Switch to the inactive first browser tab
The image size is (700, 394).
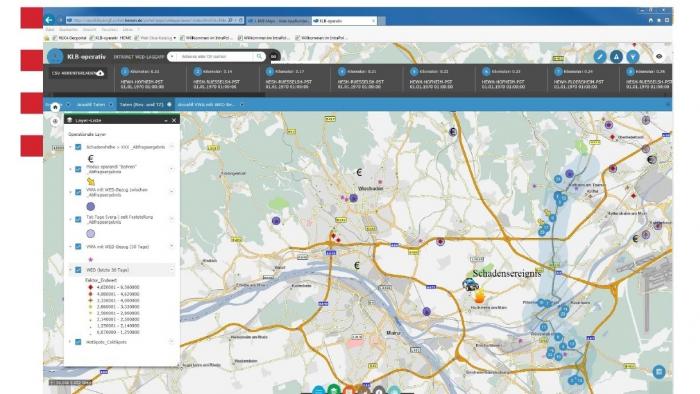(x=278, y=21)
